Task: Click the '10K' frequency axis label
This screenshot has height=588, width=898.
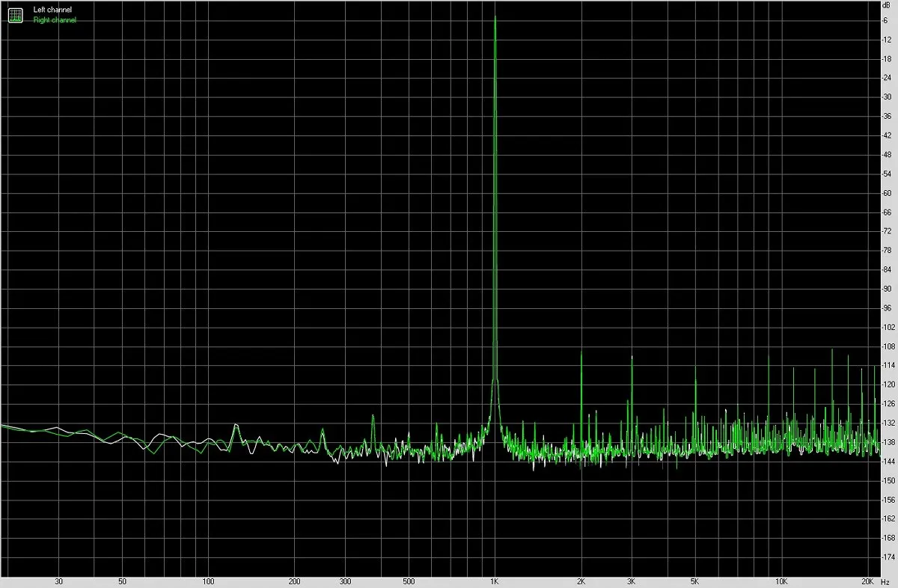Action: coord(781,581)
